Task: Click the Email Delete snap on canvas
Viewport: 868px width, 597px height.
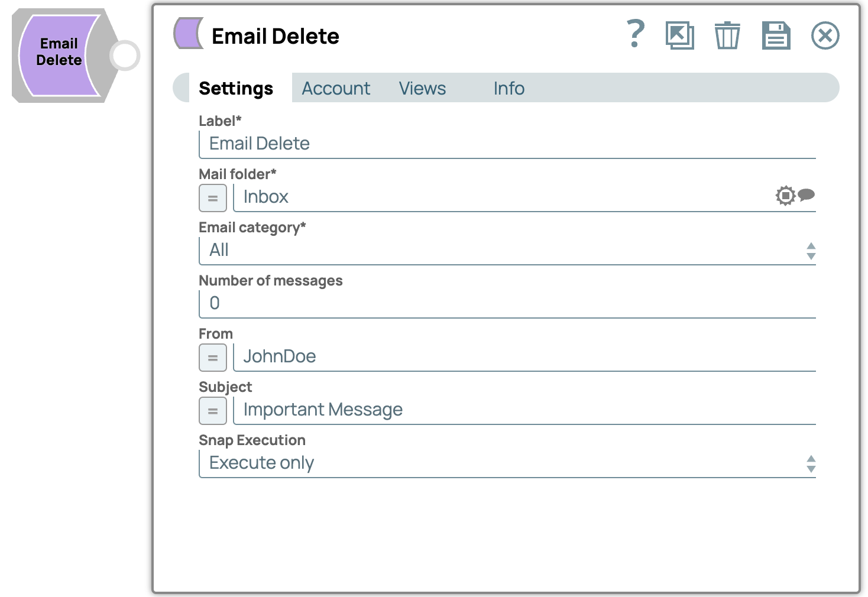Action: coord(59,56)
